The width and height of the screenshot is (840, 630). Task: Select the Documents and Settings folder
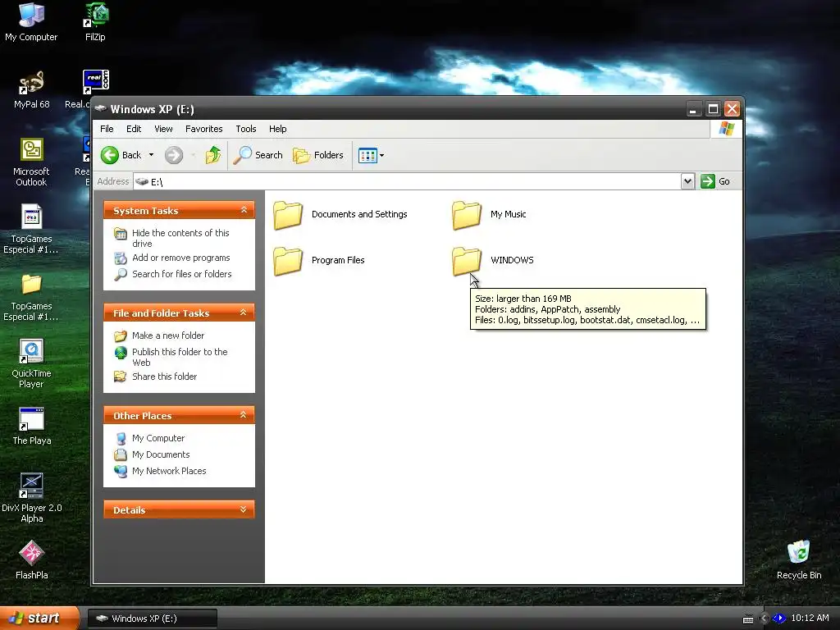pos(340,214)
